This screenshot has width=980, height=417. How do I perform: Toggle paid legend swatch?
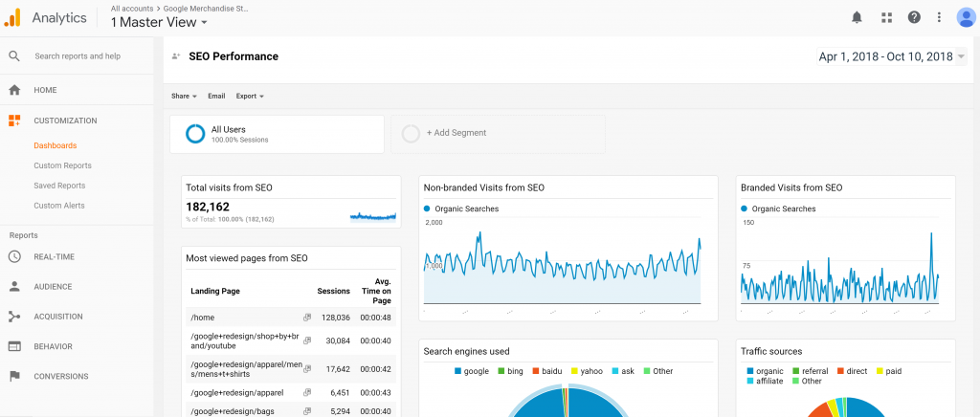(880, 371)
